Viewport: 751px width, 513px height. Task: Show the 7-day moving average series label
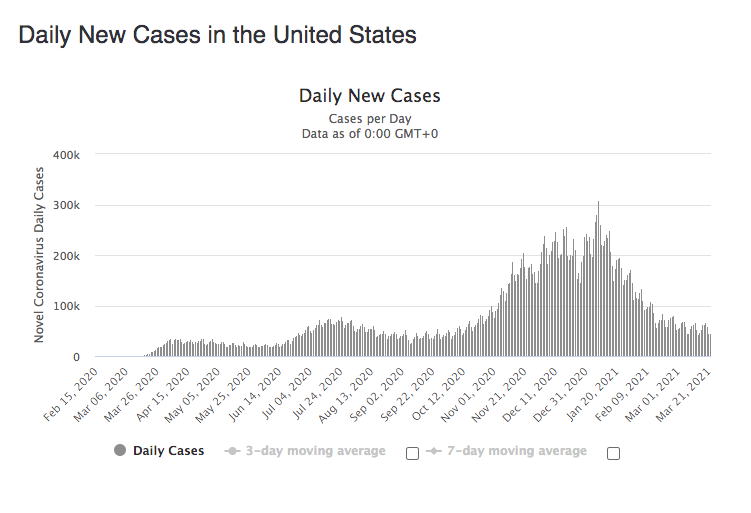pyautogui.click(x=517, y=451)
